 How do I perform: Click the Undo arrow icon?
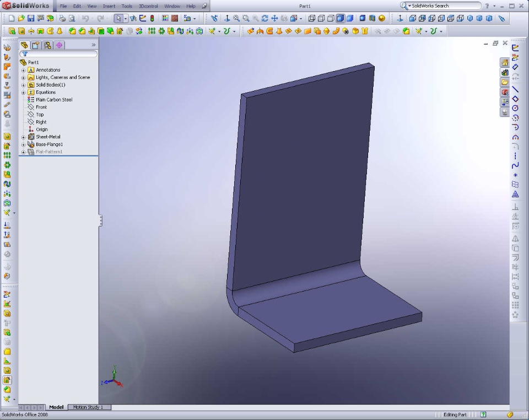point(85,18)
